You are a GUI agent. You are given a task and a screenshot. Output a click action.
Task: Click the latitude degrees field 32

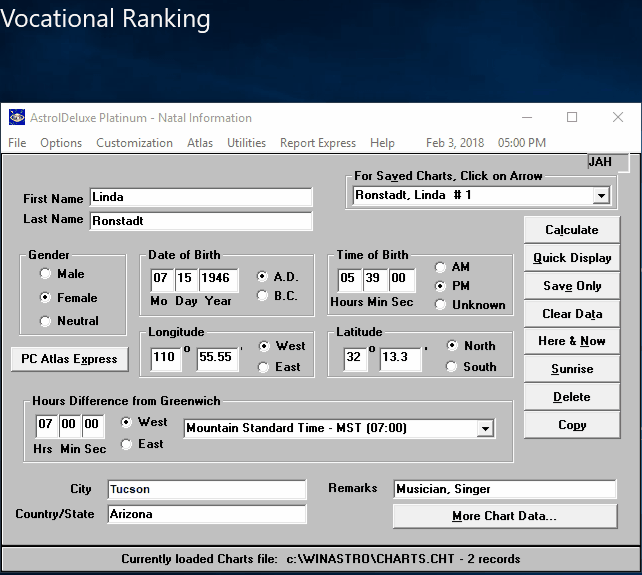(x=355, y=359)
